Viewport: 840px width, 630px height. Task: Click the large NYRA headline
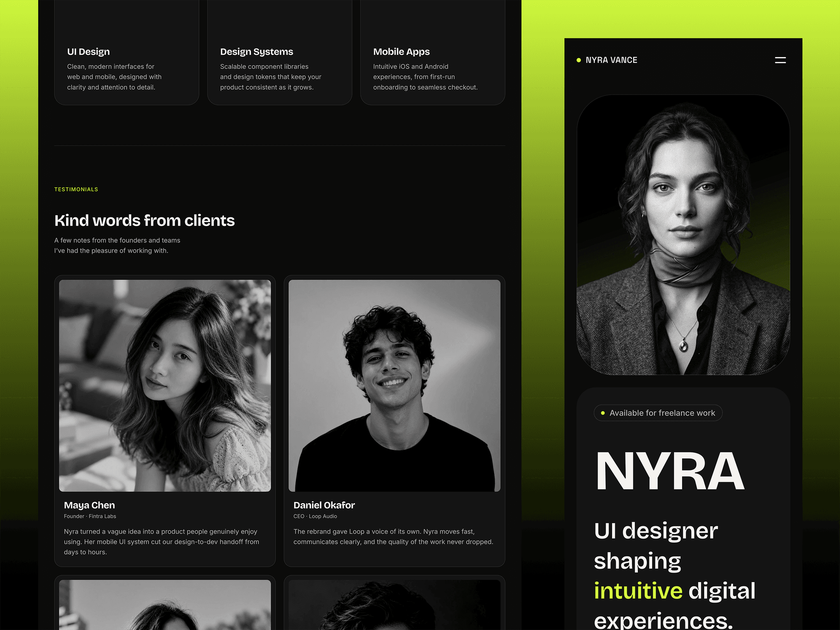670,471
